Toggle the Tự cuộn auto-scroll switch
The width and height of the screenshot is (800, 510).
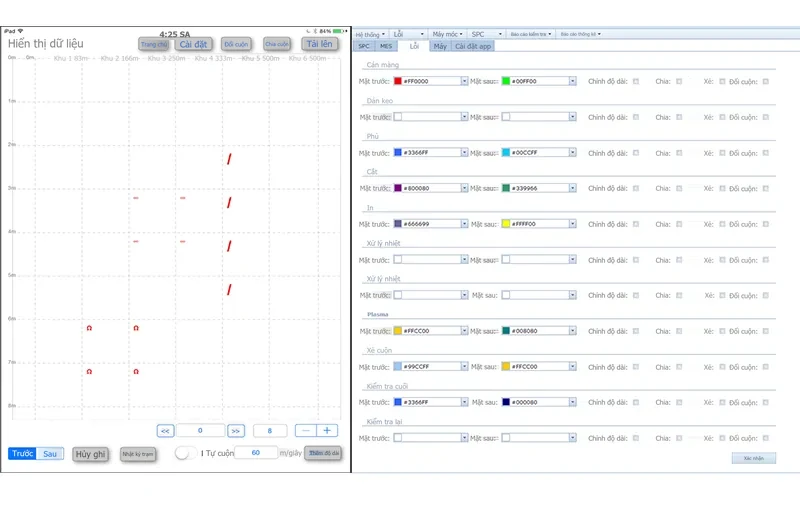185,453
